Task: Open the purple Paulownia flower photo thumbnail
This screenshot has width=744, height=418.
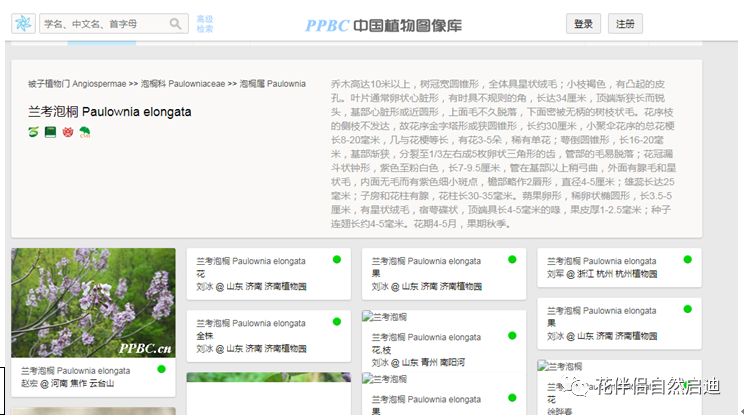Action: pos(93,303)
